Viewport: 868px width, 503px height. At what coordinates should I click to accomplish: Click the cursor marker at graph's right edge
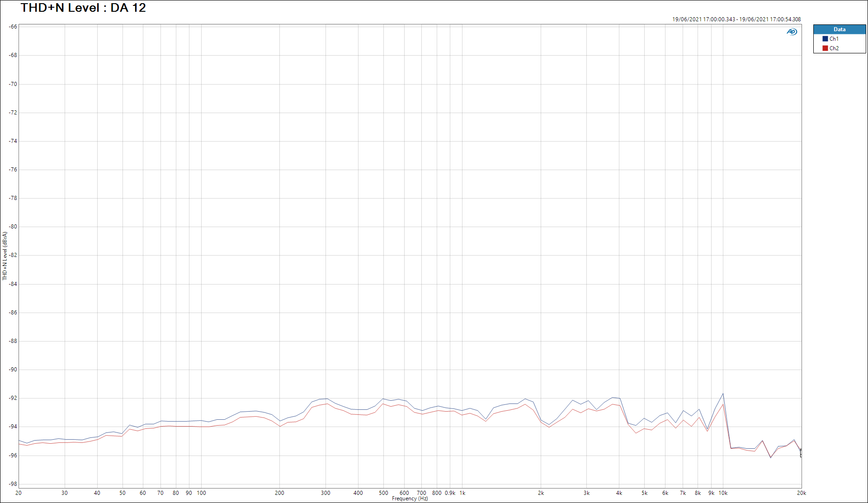[801, 452]
